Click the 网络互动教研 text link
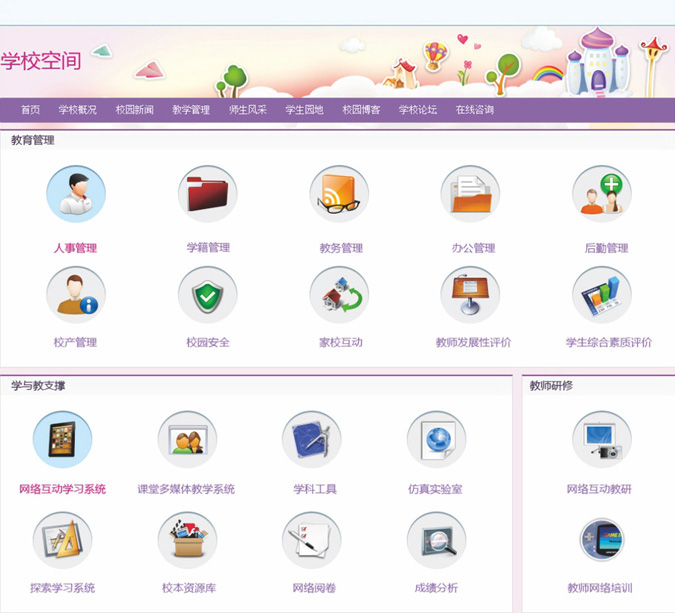675x613 pixels. (x=599, y=489)
